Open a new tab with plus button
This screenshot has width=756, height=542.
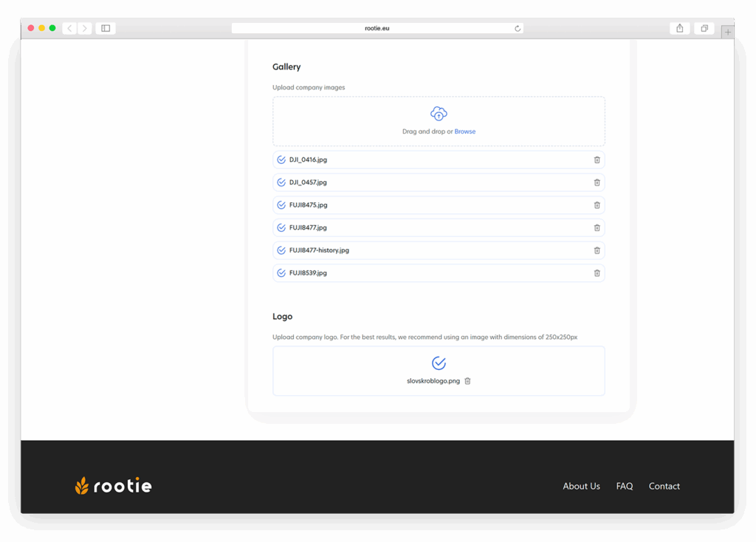728,32
